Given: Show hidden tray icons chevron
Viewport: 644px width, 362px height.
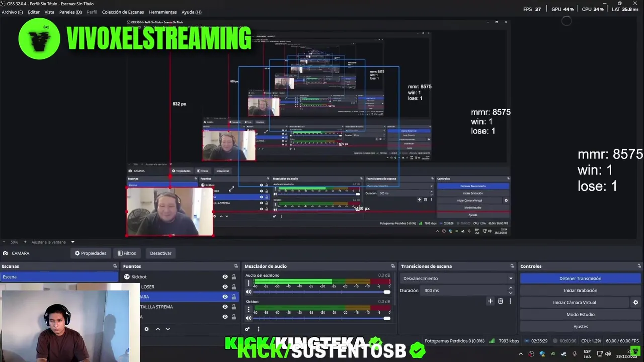Looking at the screenshot, I should [x=521, y=354].
